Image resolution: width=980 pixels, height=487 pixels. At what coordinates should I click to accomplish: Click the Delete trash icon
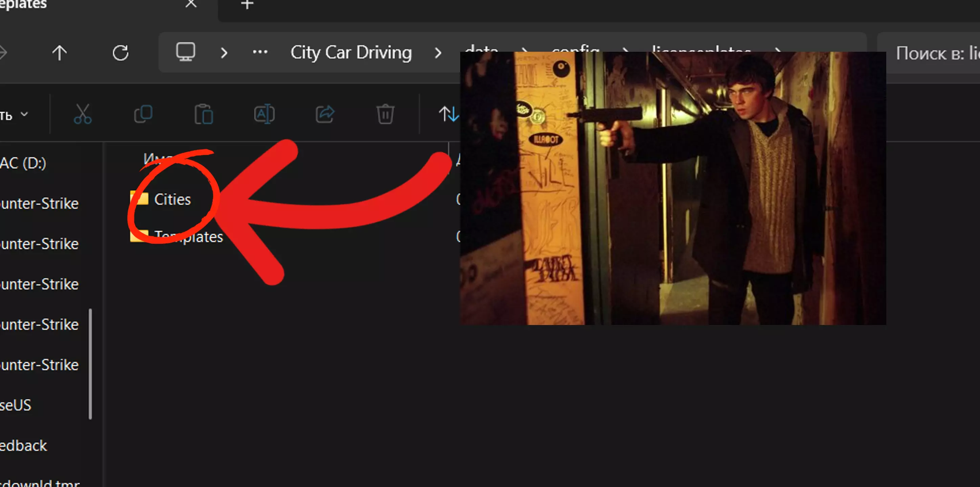[385, 114]
